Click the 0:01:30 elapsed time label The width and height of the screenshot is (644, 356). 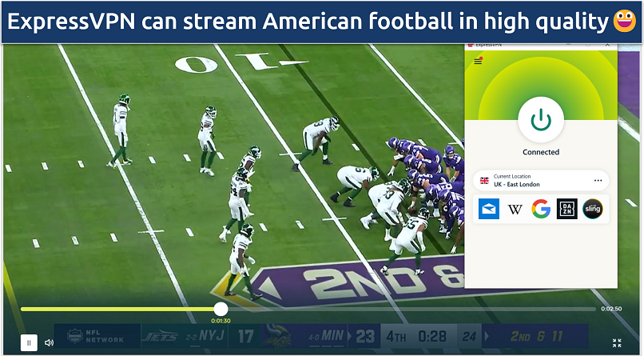tap(221, 321)
